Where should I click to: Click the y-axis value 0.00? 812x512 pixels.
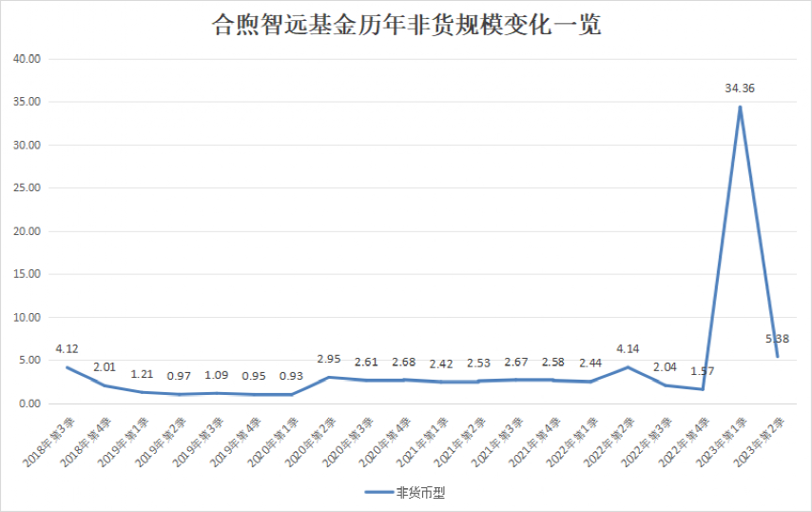[29, 404]
